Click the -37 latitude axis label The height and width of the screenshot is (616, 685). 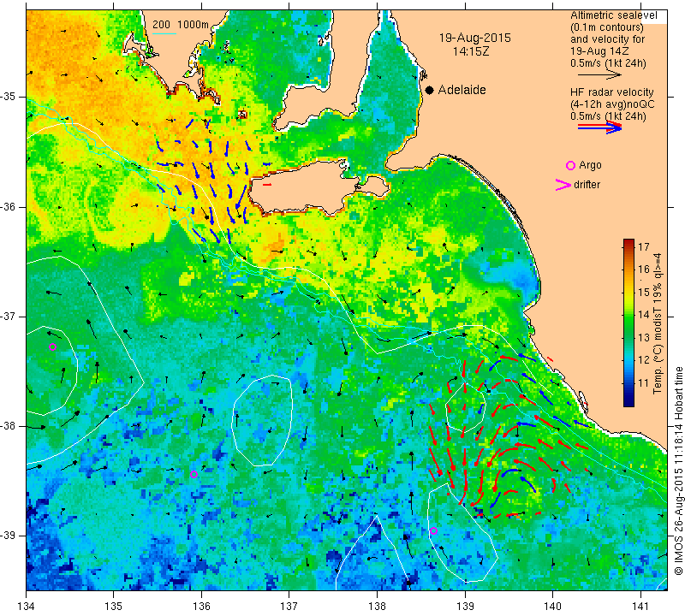[8, 316]
